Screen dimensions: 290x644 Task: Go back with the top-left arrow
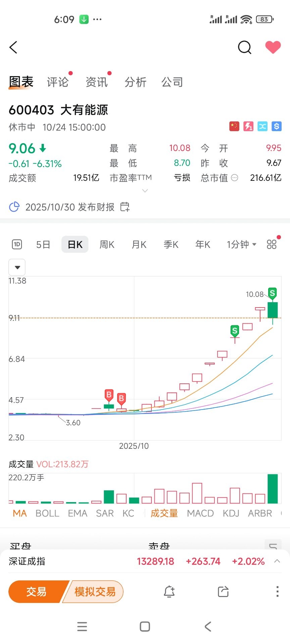point(13,47)
